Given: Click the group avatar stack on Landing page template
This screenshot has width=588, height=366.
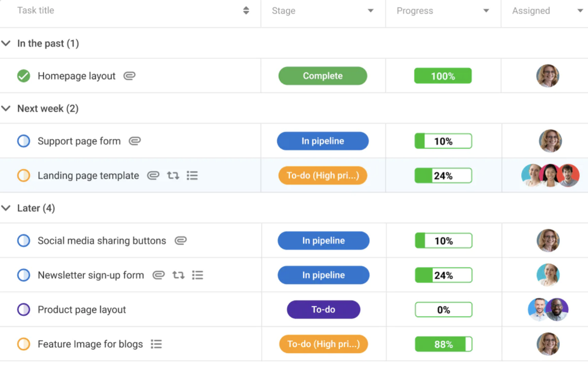Looking at the screenshot, I should click(550, 176).
